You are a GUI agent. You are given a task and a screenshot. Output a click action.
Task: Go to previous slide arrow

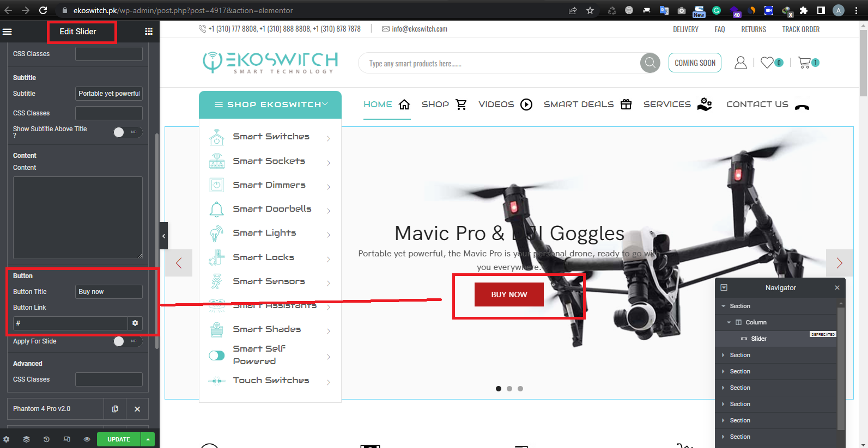tap(179, 263)
